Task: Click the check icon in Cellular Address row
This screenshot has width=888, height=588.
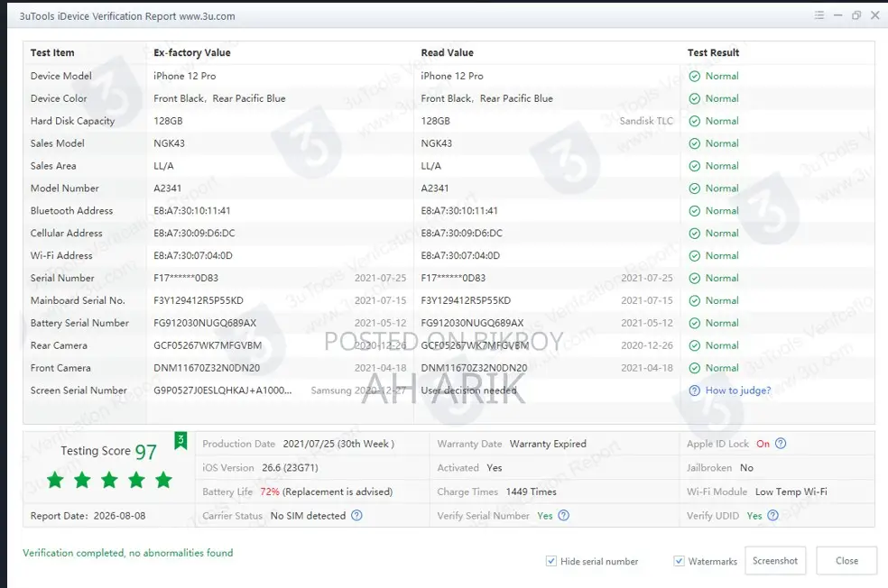Action: pos(694,234)
